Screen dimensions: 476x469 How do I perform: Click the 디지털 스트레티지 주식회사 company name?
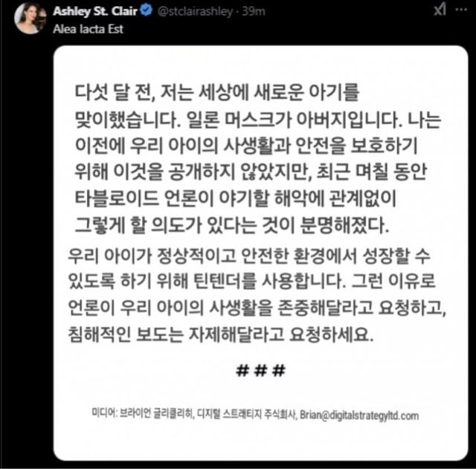pyautogui.click(x=246, y=415)
